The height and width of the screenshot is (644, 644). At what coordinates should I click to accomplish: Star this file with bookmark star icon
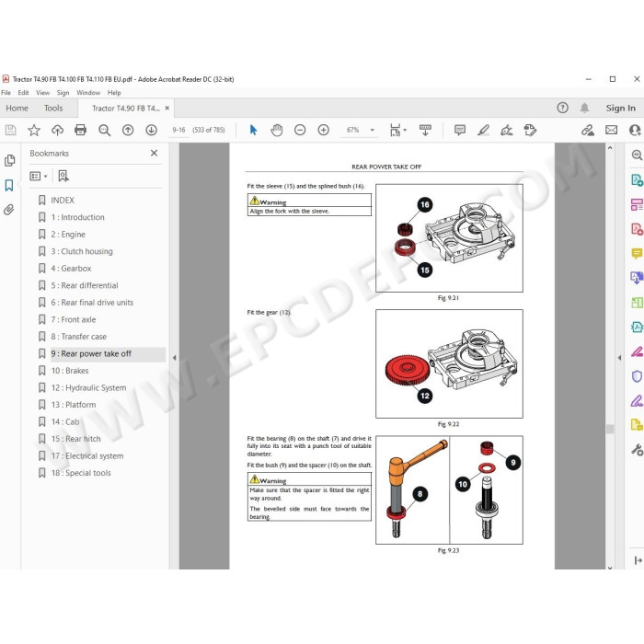pos(34,131)
